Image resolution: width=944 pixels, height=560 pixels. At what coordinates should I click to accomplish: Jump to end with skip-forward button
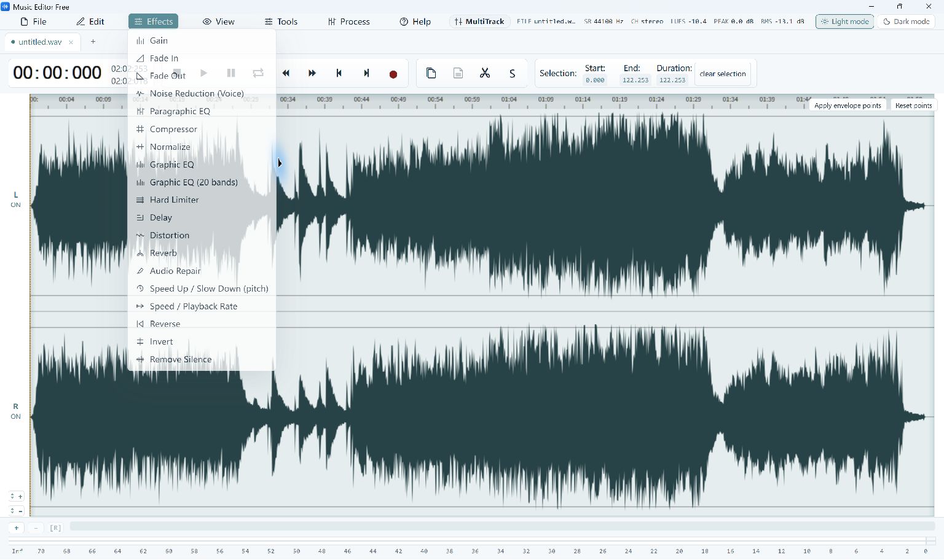(x=366, y=73)
